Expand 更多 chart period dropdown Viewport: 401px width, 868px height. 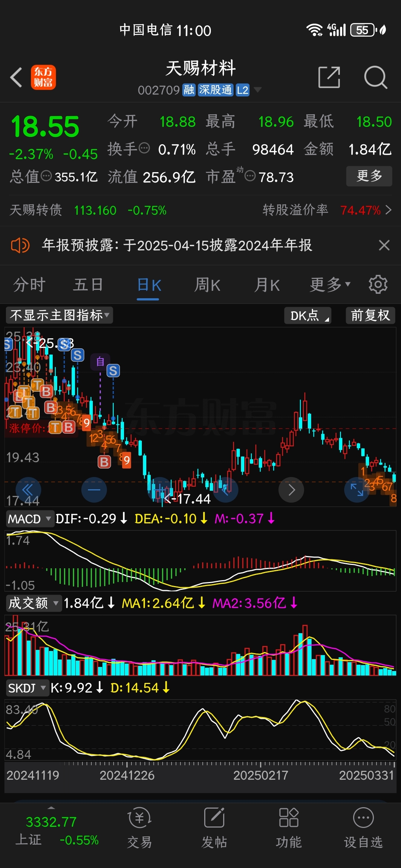[x=330, y=285]
